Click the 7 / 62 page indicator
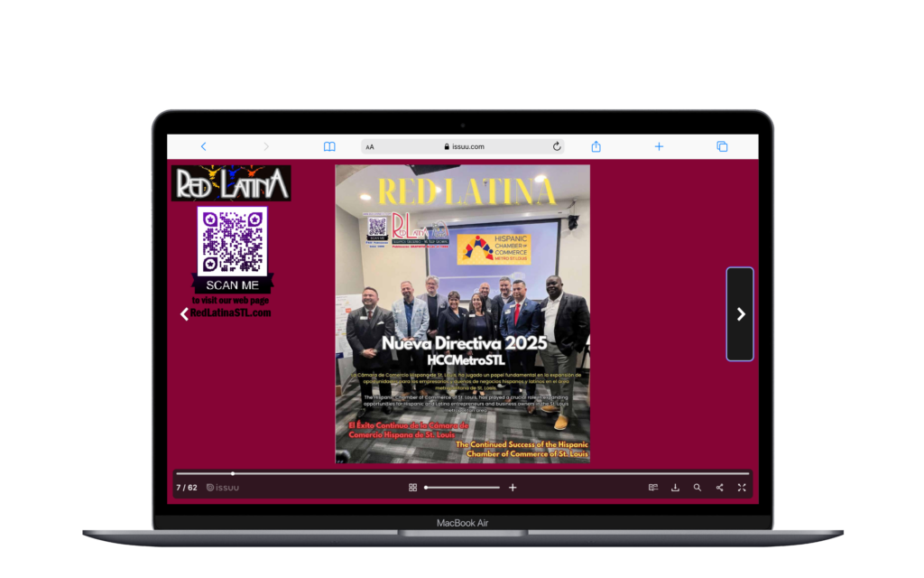The width and height of the screenshot is (924, 578). pos(187,488)
